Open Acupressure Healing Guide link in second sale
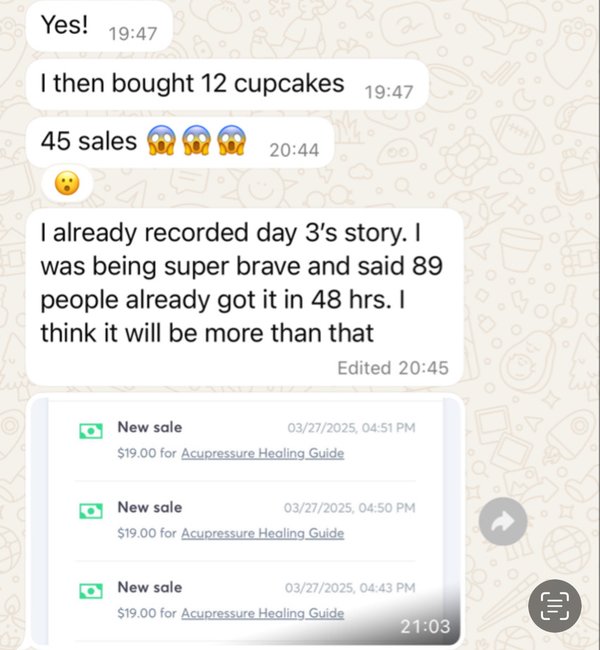 click(x=262, y=533)
